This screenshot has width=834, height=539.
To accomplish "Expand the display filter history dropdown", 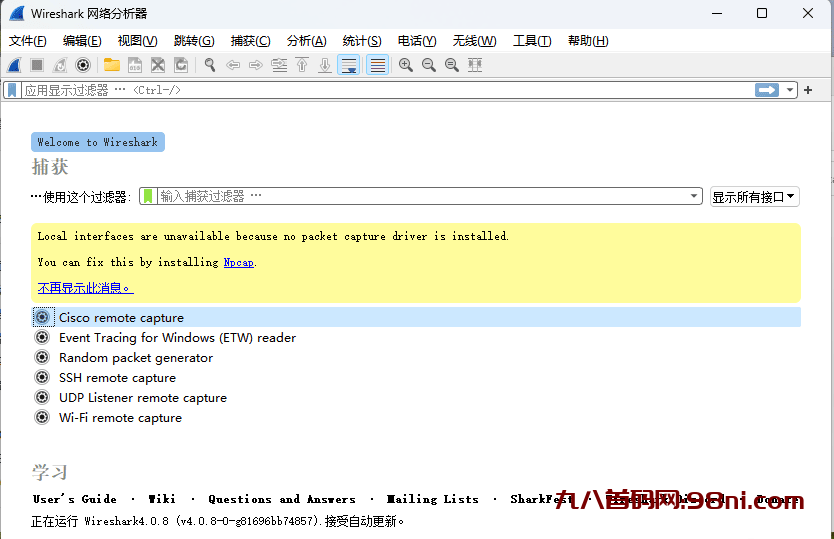I will (x=791, y=90).
